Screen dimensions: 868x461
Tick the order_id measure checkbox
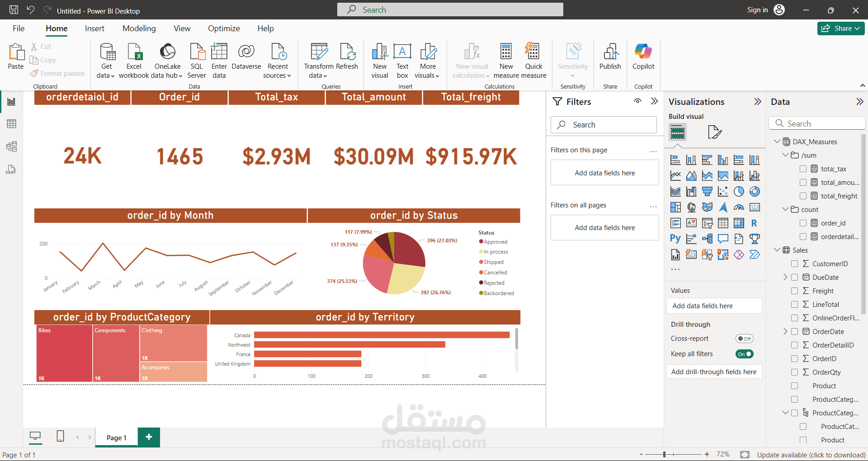(x=803, y=223)
